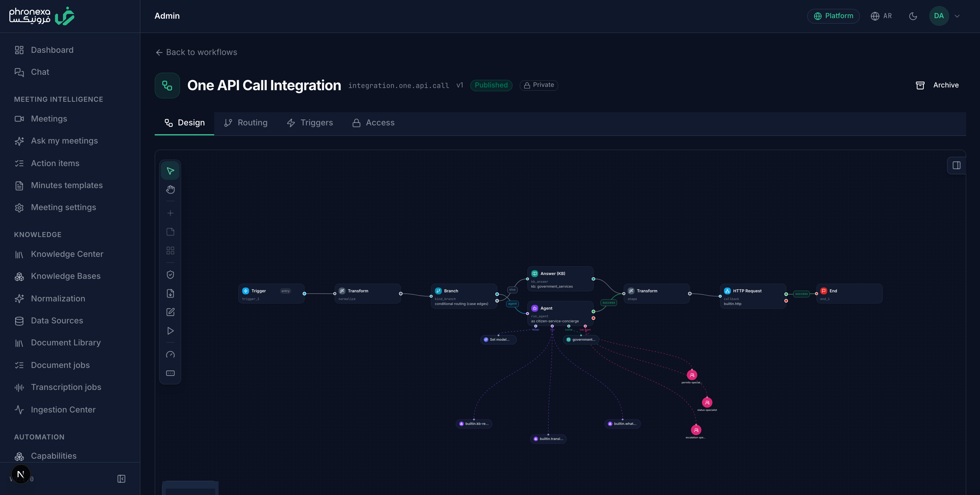Collapse the left sidebar

point(121,479)
